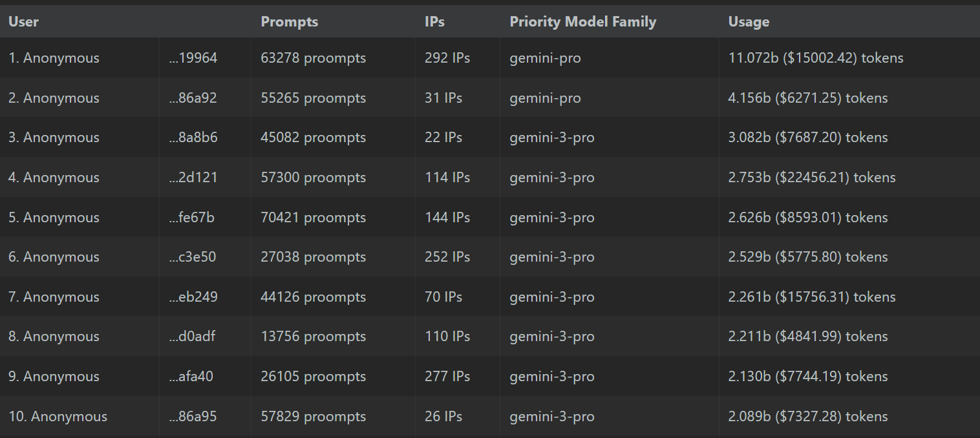Select usage 2.261b ($15756.31) tokens

coord(812,297)
